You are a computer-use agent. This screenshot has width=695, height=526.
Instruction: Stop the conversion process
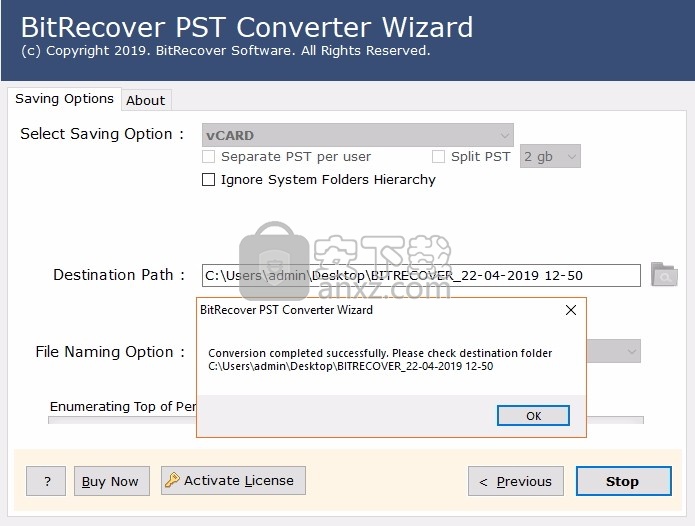tap(624, 481)
